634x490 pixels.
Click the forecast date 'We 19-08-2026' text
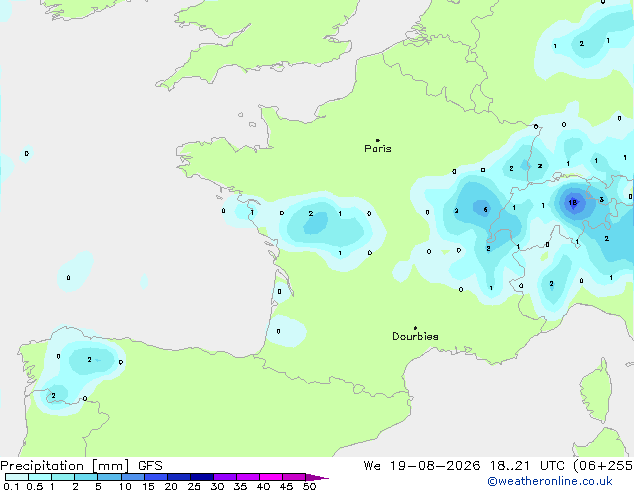point(422,466)
